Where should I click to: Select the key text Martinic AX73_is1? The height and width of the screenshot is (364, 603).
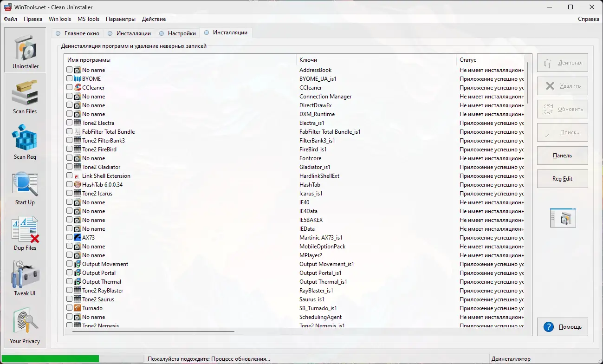point(321,238)
